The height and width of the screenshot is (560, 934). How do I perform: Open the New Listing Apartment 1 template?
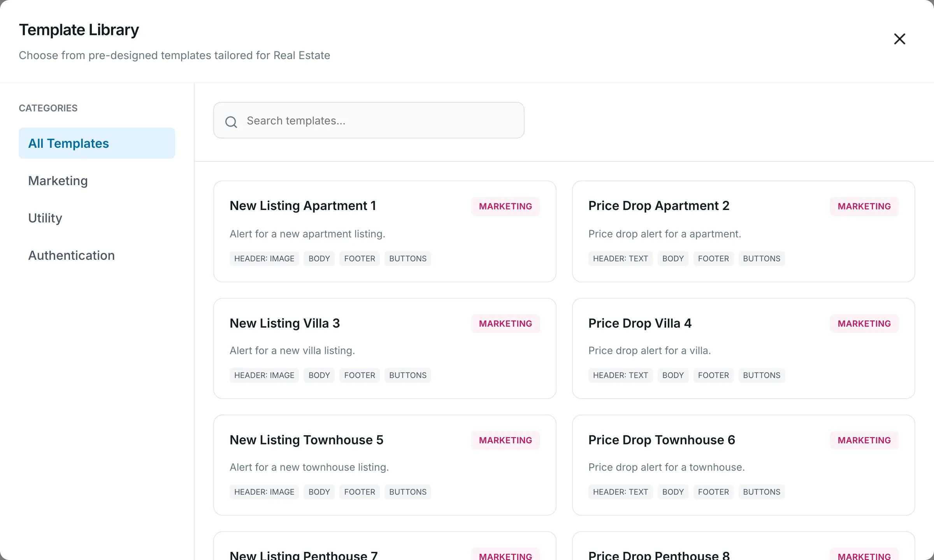[x=384, y=231]
